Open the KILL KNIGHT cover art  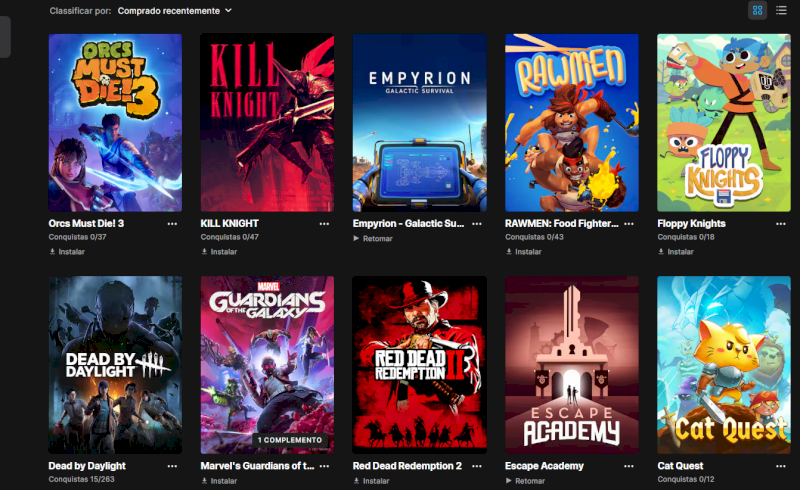pos(267,122)
